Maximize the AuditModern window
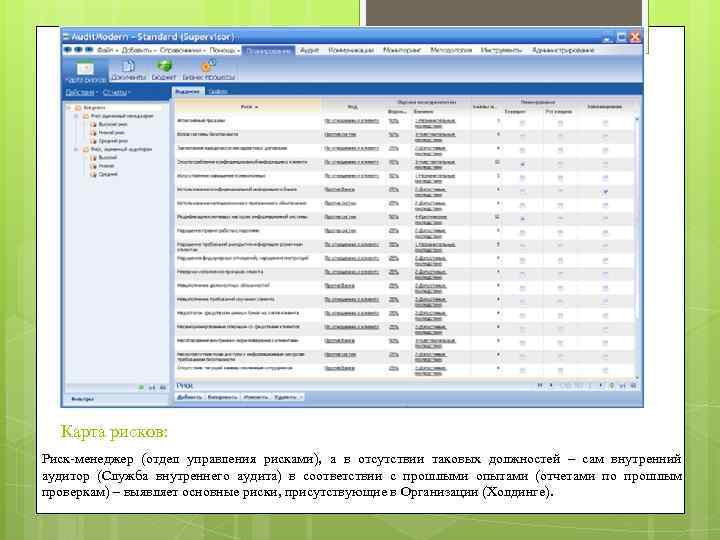Image resolution: width=720 pixels, height=540 pixels. click(621, 37)
